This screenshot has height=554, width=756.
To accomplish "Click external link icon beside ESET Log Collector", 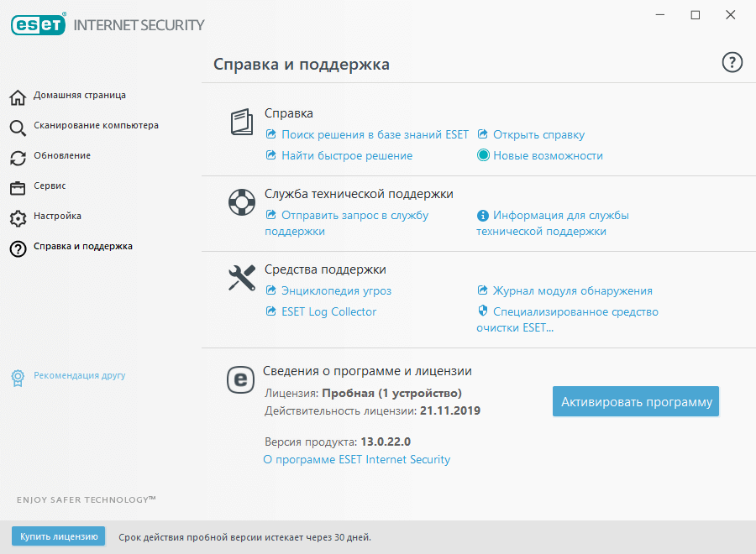I will pos(271,311).
